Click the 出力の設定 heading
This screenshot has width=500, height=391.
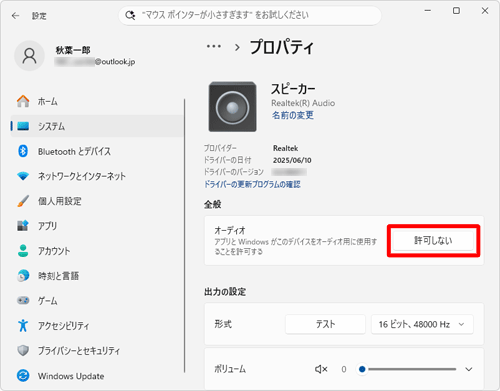225,292
